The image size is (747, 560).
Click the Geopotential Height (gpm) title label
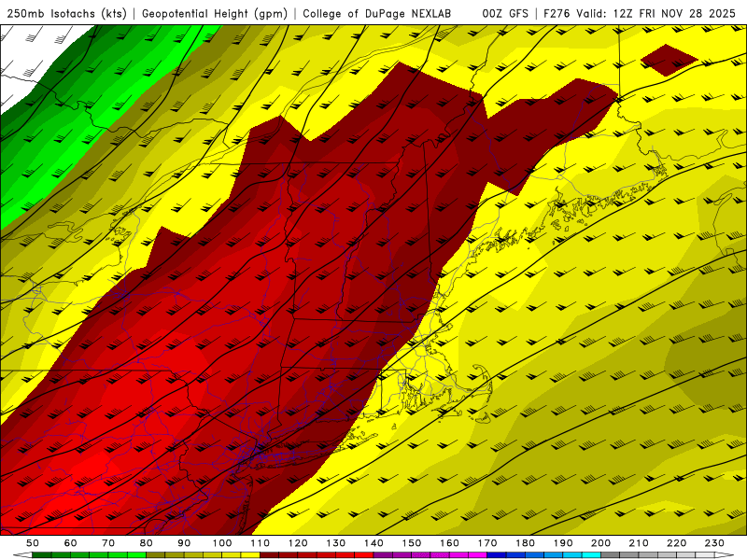pos(215,13)
